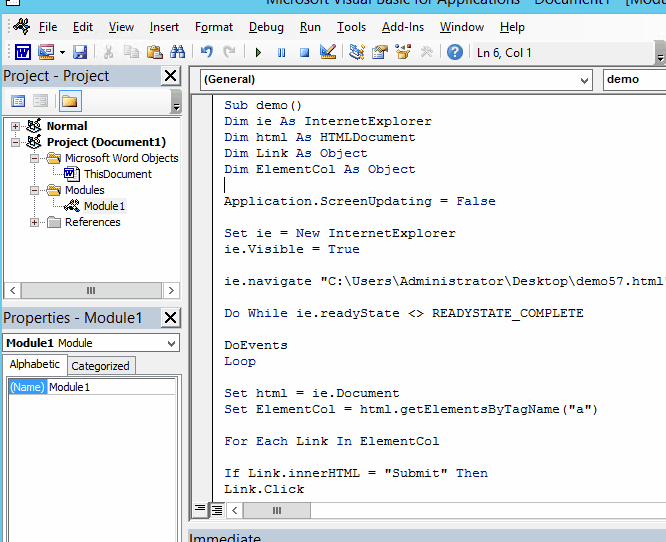Click the (Name) property row label

tap(27, 387)
